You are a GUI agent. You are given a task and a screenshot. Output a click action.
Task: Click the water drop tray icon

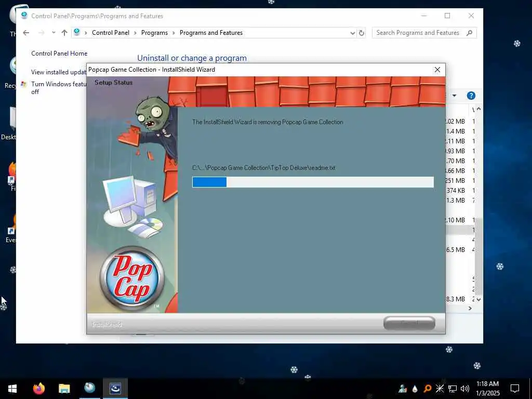coord(415,389)
